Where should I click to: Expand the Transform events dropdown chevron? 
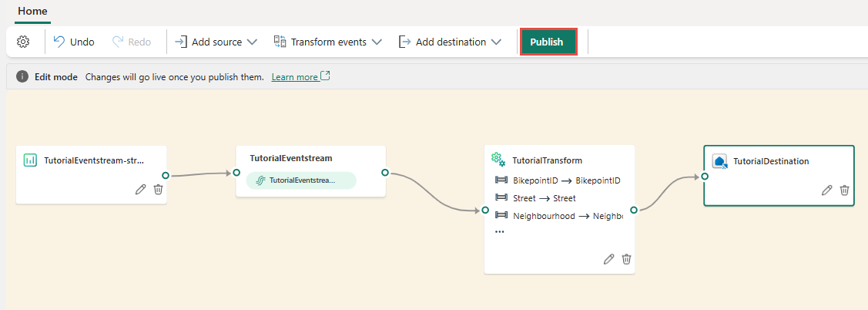click(377, 42)
